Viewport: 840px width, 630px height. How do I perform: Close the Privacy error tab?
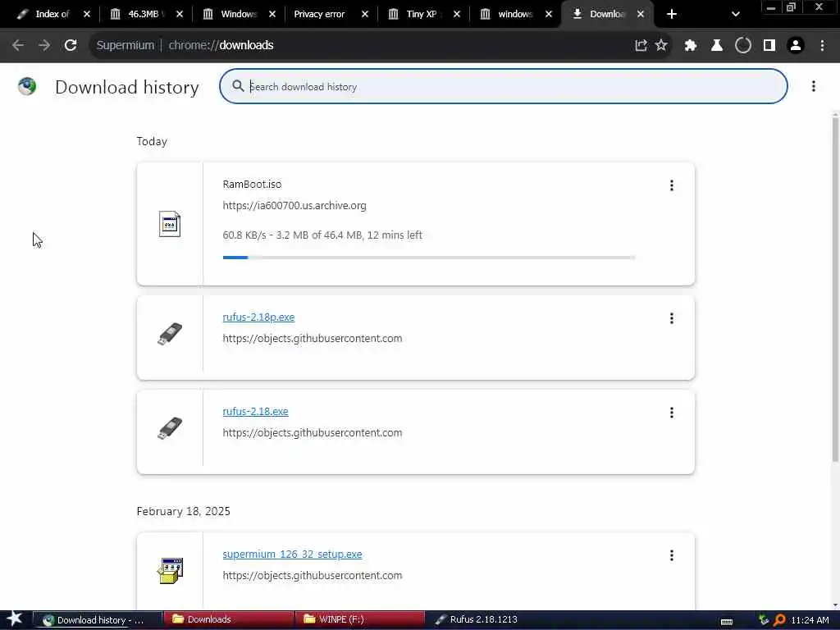tap(365, 15)
